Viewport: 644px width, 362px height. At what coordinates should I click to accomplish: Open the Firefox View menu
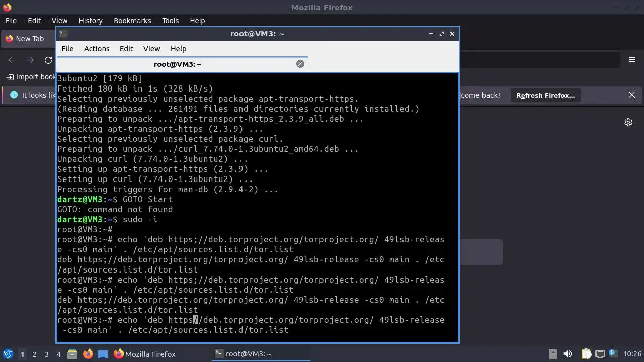(x=59, y=21)
